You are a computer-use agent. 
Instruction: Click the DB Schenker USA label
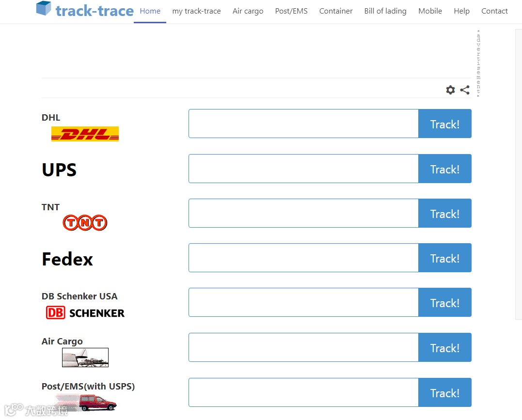pyautogui.click(x=79, y=296)
